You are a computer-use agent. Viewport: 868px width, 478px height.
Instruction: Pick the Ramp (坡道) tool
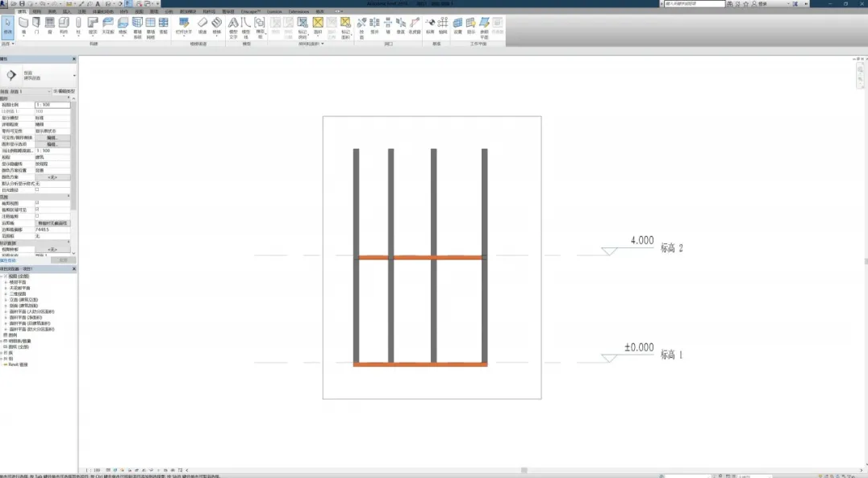point(202,26)
